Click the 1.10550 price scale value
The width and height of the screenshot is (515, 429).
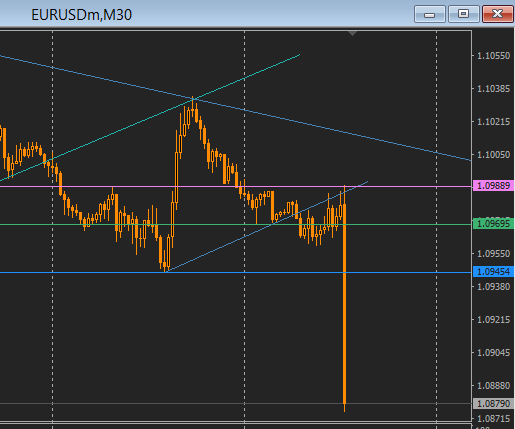[x=494, y=56]
